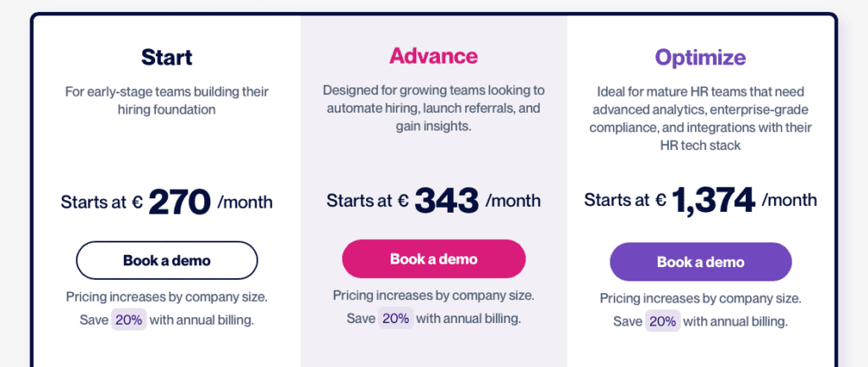The height and width of the screenshot is (367, 868).
Task: Click pricing increases note in Advance column
Action: (433, 296)
